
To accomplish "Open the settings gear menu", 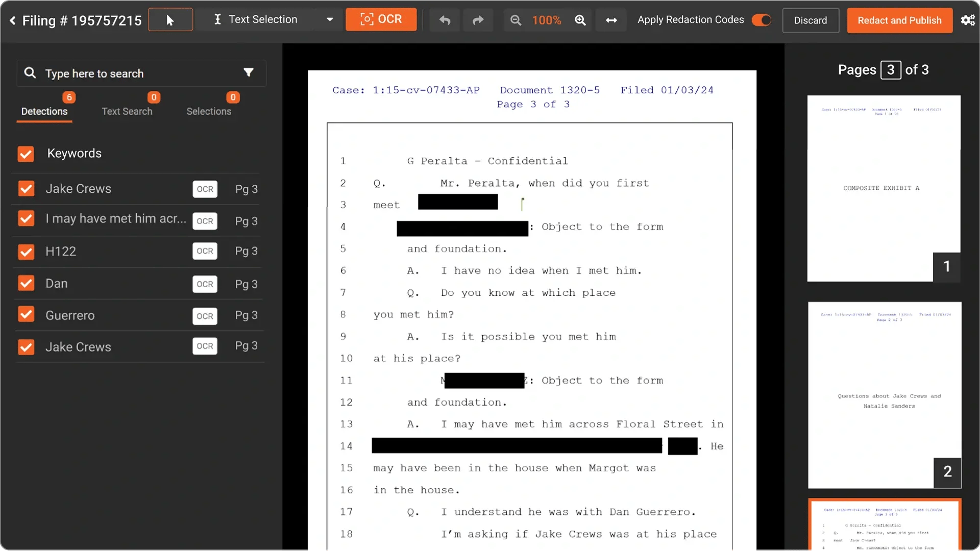I will [x=968, y=20].
